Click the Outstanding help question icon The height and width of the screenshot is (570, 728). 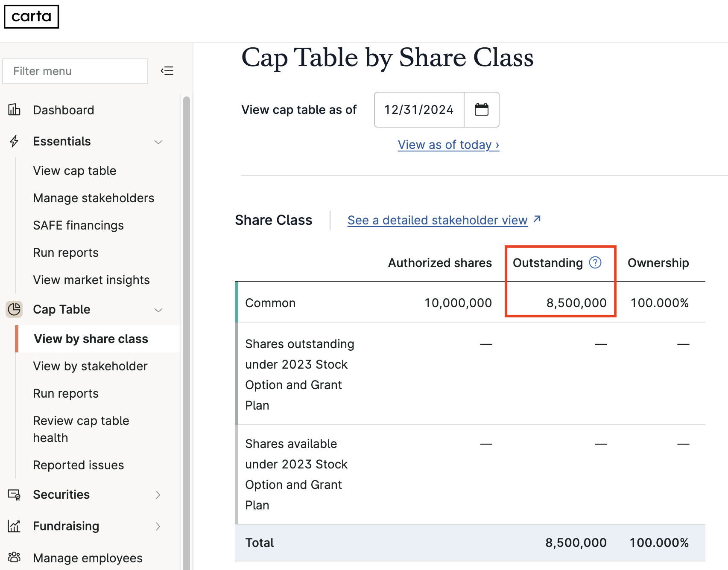[595, 262]
